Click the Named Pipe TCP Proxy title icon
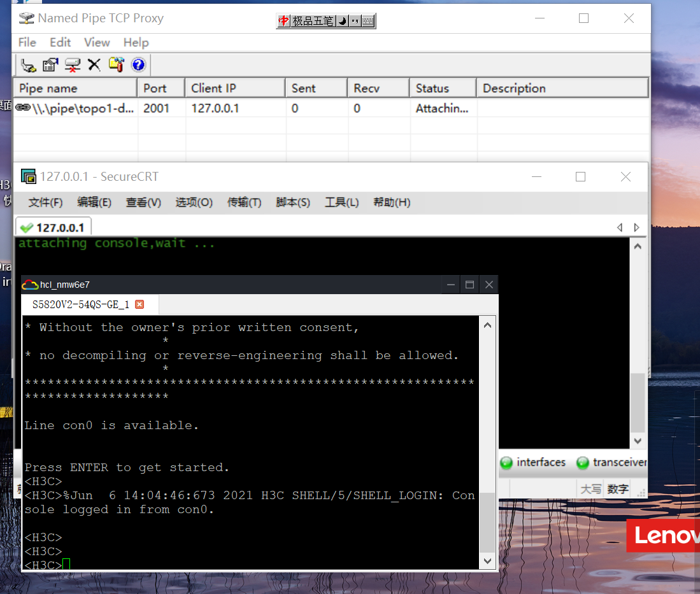The width and height of the screenshot is (700, 594). click(26, 18)
